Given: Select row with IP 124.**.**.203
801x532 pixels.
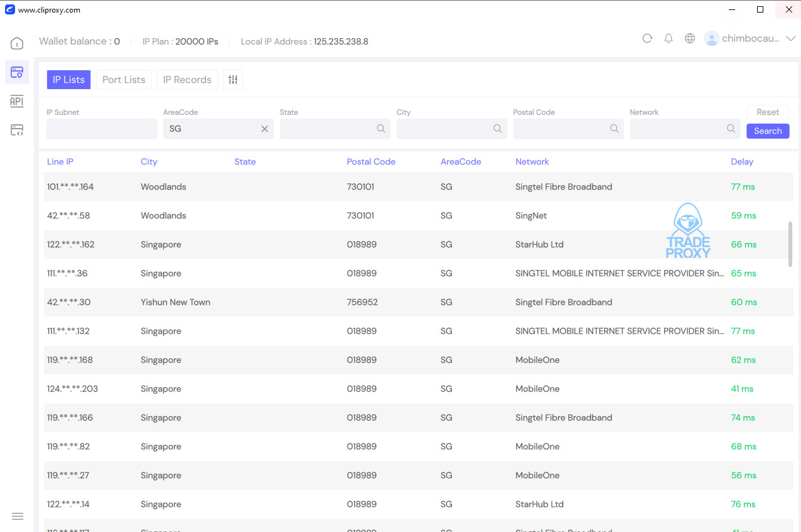Looking at the screenshot, I should click(418, 389).
